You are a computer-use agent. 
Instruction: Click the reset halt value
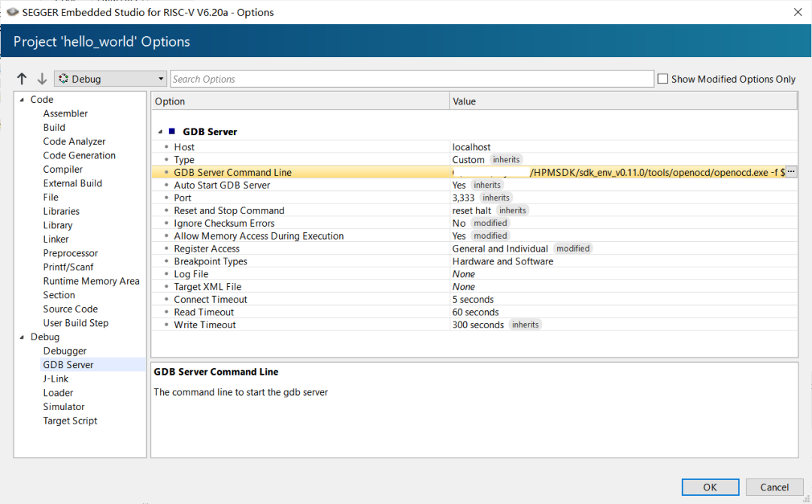click(x=471, y=210)
